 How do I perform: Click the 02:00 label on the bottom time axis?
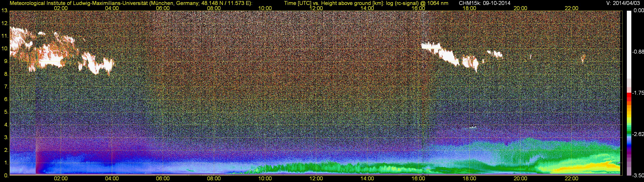(x=61, y=179)
